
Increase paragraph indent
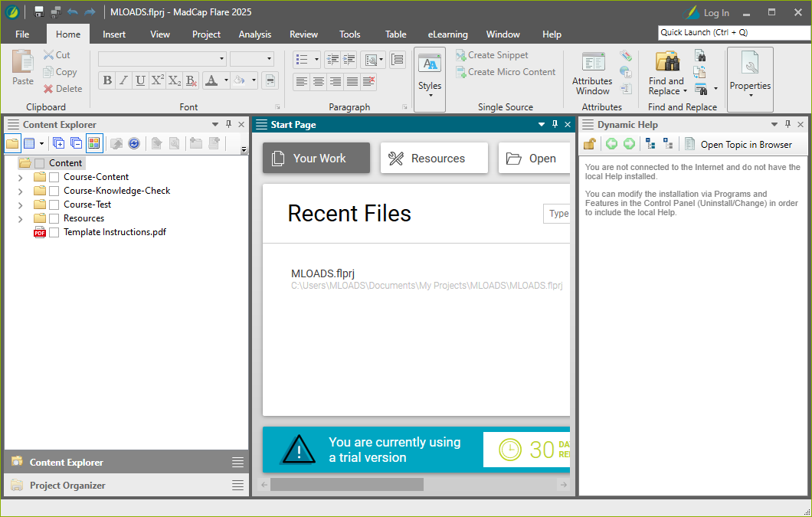click(x=349, y=60)
